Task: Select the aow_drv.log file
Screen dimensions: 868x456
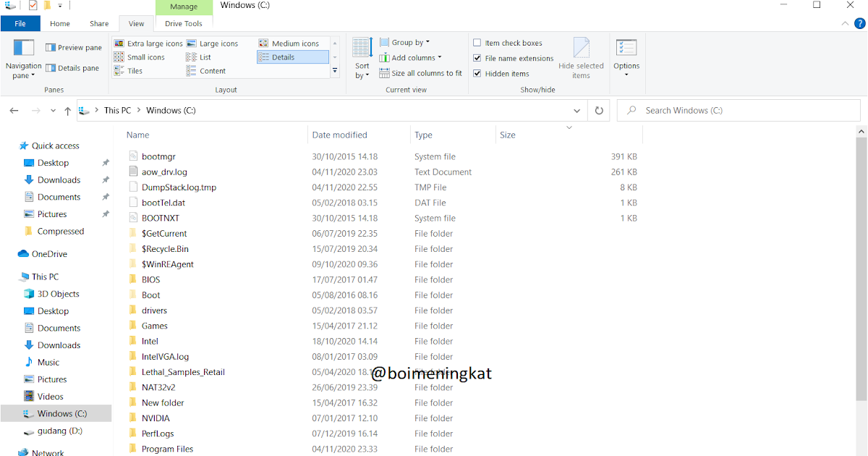Action: coord(164,172)
